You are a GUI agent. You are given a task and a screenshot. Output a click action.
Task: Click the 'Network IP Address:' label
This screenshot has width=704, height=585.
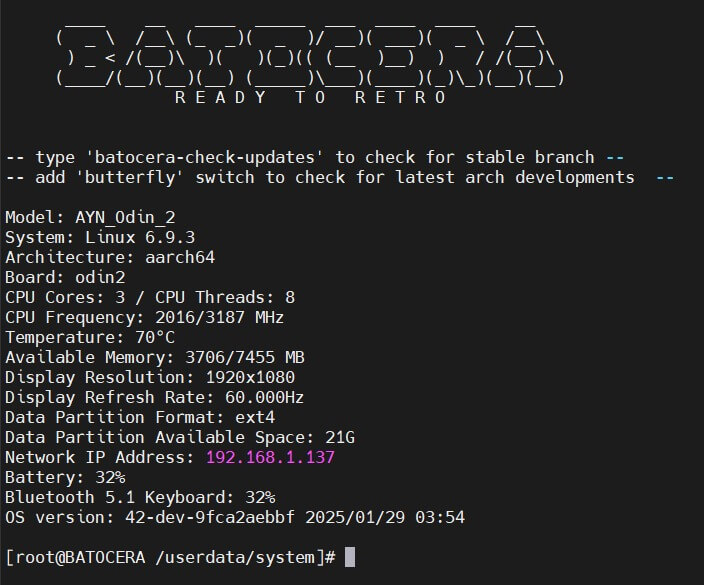point(100,457)
